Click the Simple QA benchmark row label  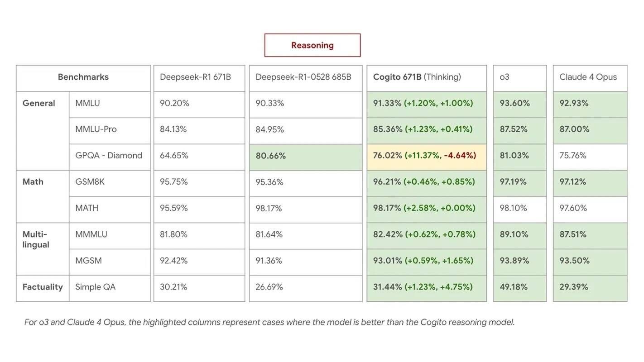(x=109, y=287)
